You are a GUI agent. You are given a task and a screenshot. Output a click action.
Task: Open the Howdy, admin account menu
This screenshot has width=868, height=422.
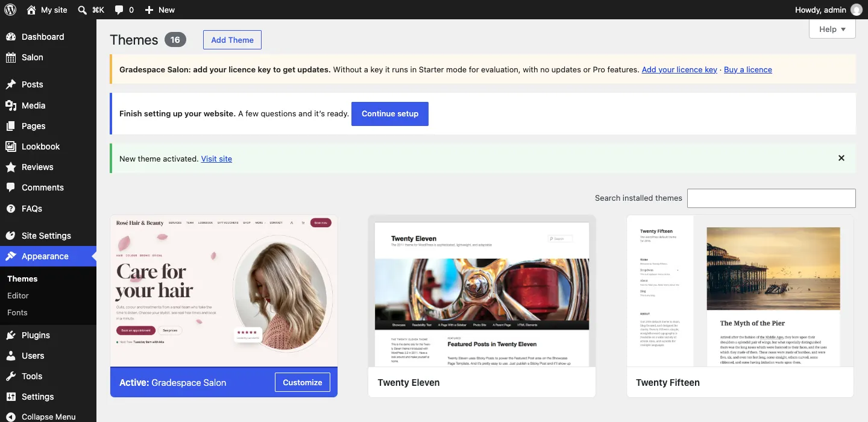[x=829, y=10]
